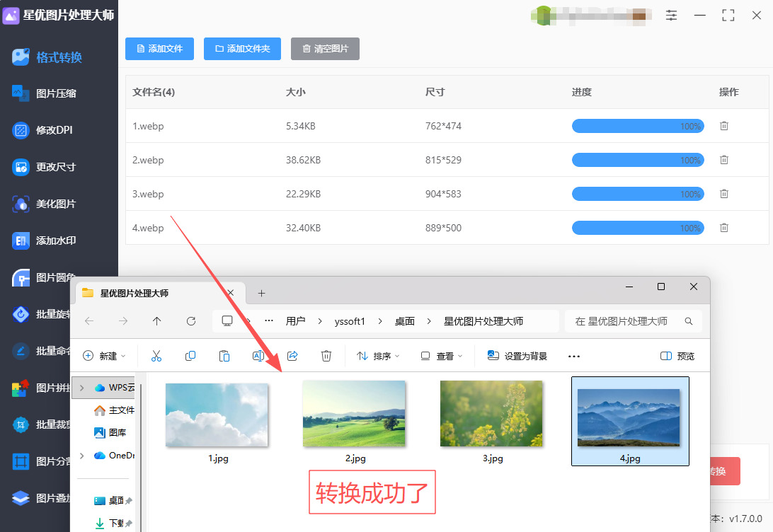Click 设置为背景 set as background

pos(517,356)
